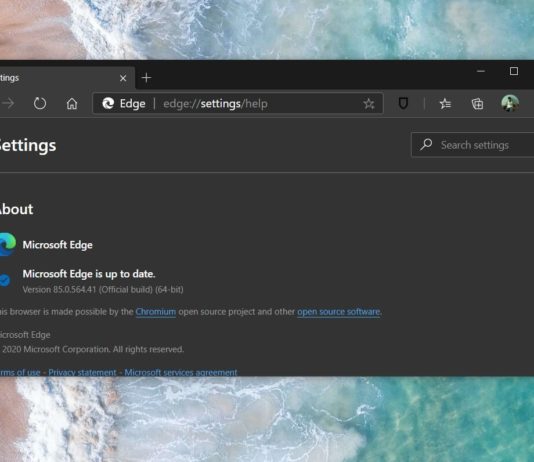Open a new tab with plus button

[x=146, y=78]
